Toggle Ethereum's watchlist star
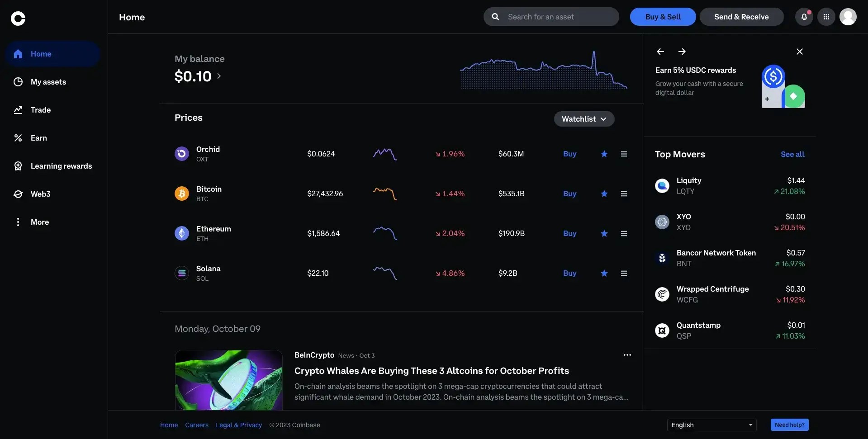The image size is (868, 439). [x=604, y=233]
